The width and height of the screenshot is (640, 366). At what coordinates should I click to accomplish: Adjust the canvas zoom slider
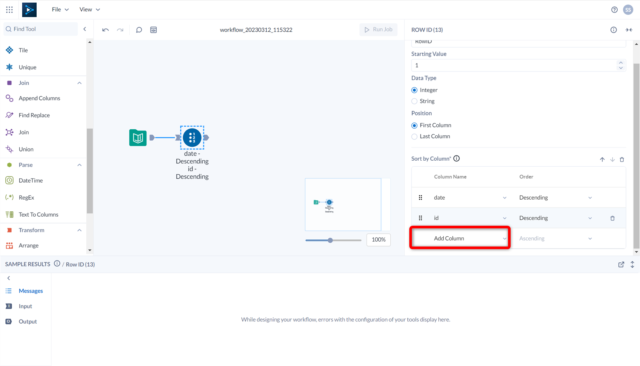[x=330, y=240]
